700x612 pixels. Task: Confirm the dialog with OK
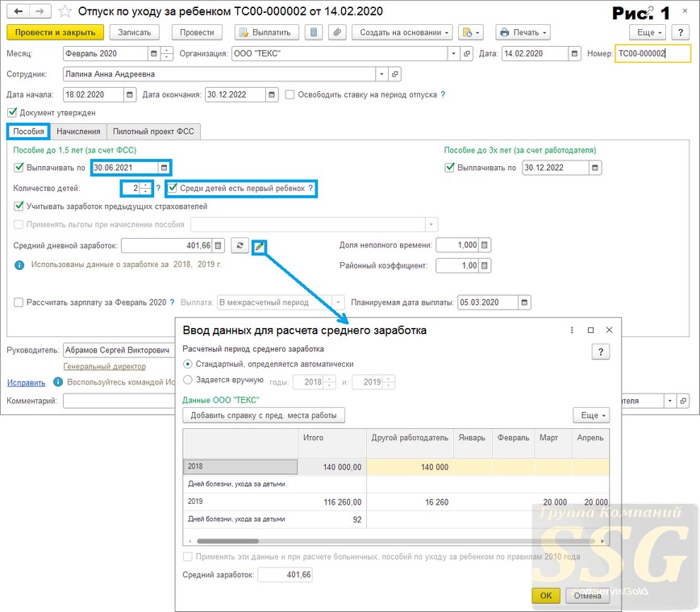pyautogui.click(x=545, y=596)
